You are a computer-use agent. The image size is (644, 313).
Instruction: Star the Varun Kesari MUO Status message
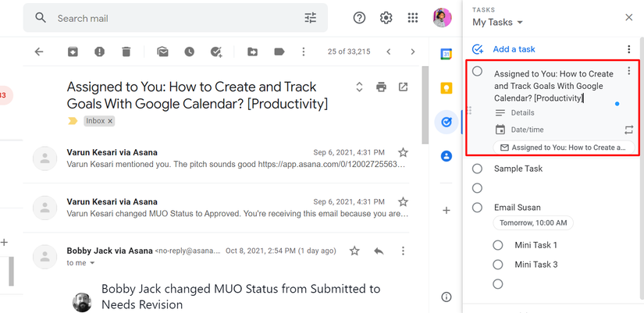pos(403,201)
